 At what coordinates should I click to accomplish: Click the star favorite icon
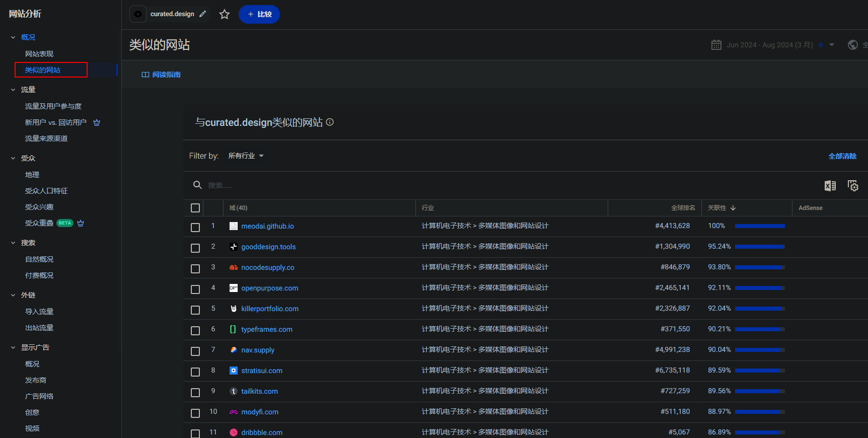(225, 15)
